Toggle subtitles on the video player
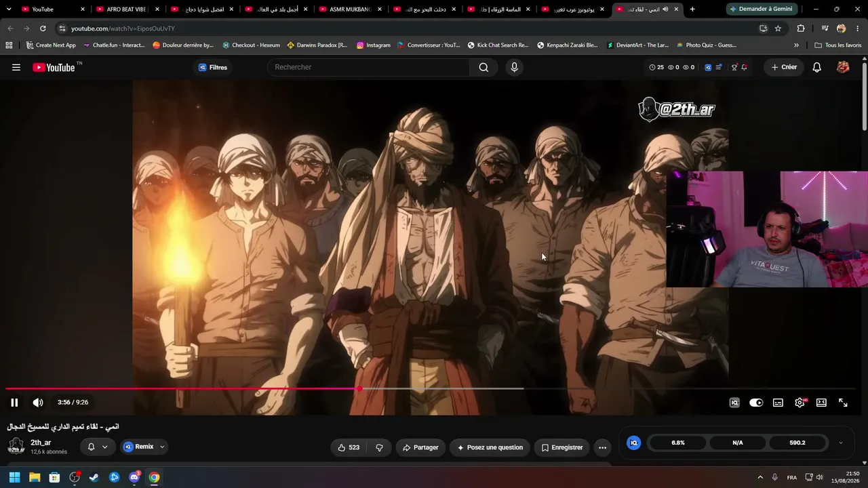Image resolution: width=868 pixels, height=488 pixels. pos(778,403)
